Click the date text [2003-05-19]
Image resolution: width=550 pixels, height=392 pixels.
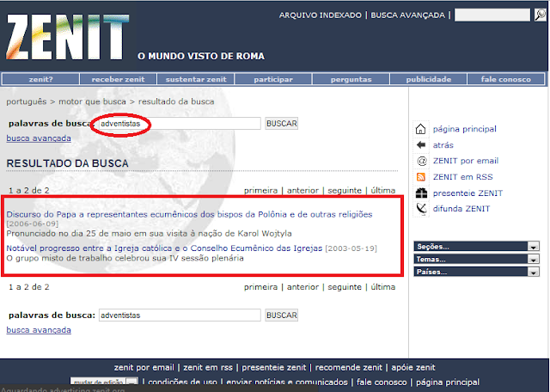click(351, 248)
